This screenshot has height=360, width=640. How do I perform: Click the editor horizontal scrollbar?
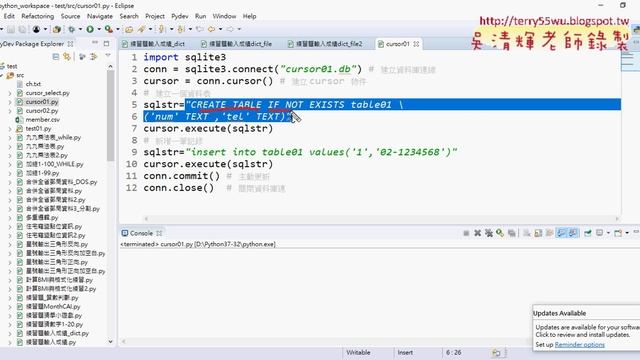tap(382, 219)
